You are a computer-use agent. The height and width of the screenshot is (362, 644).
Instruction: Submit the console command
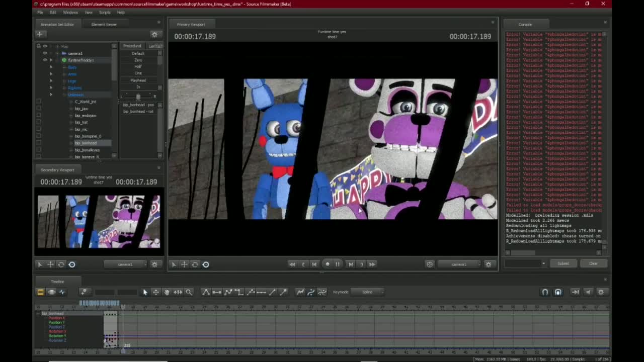point(563,263)
